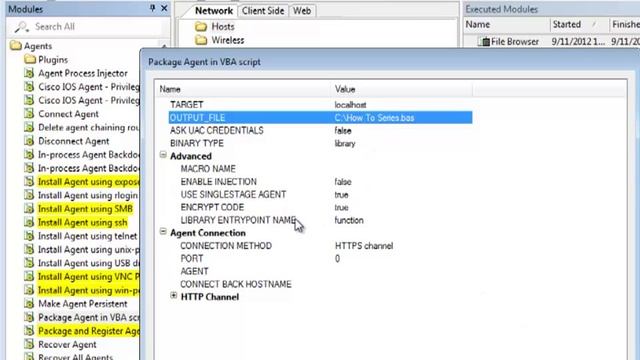640x360 pixels.
Task: Click the localhost value of TARGET
Action: [350, 105]
